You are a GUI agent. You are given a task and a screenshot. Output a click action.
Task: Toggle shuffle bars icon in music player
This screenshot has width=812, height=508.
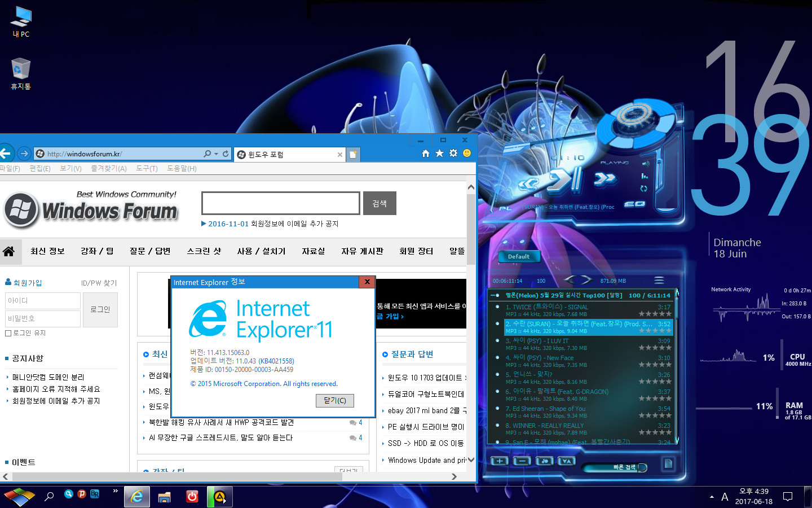tap(645, 176)
